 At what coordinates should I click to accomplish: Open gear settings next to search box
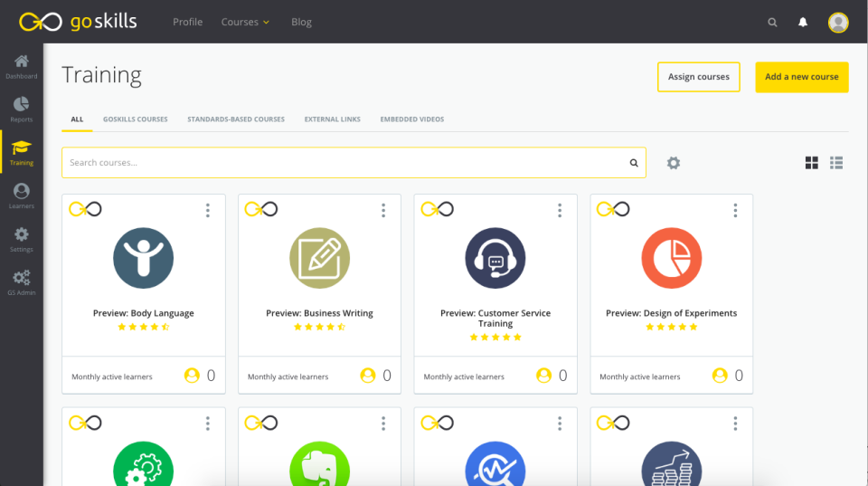click(x=673, y=163)
